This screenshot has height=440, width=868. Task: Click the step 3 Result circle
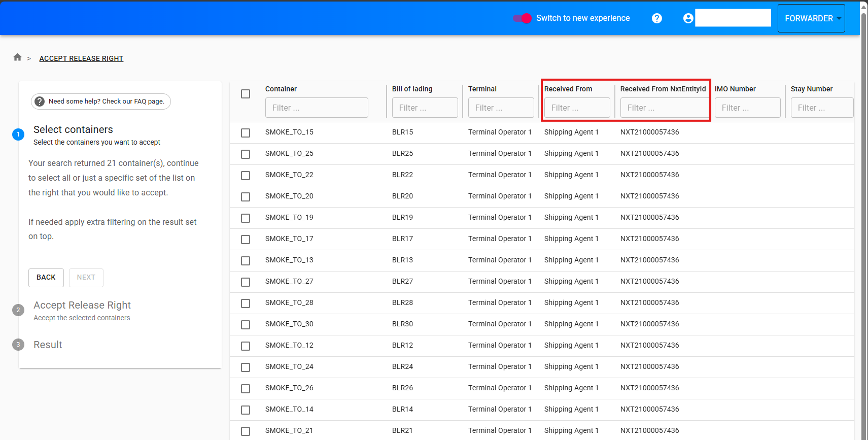coord(18,345)
